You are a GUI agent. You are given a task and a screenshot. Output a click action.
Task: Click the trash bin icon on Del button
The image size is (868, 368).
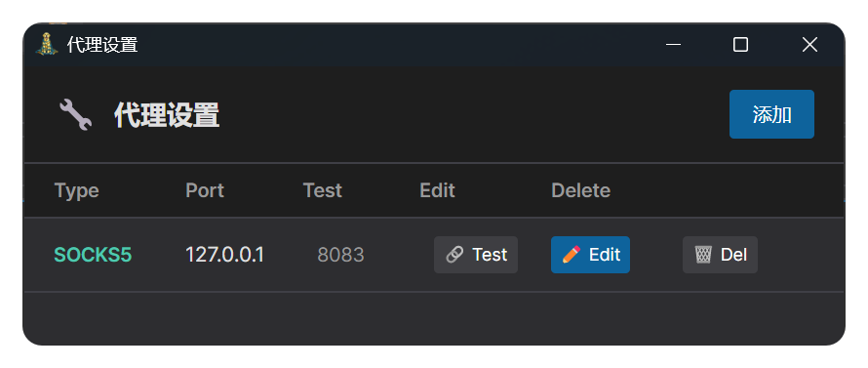pyautogui.click(x=703, y=255)
